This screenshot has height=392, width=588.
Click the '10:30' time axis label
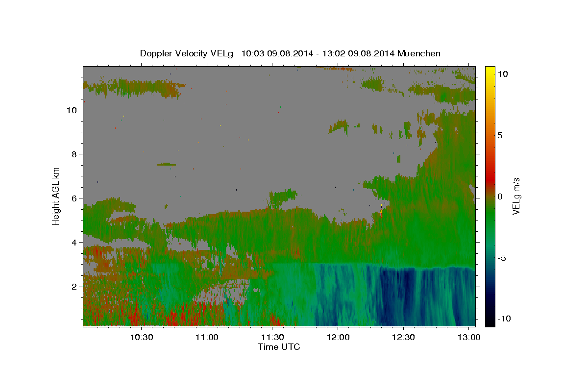coord(142,338)
